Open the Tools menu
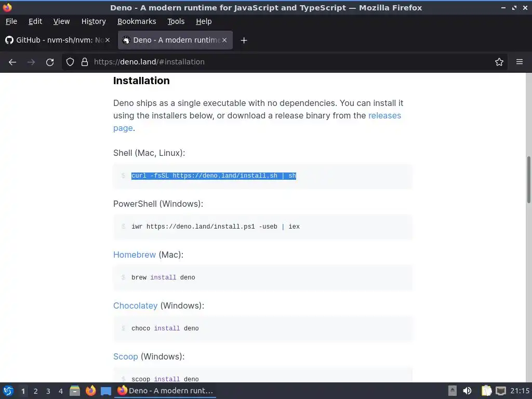 [176, 21]
